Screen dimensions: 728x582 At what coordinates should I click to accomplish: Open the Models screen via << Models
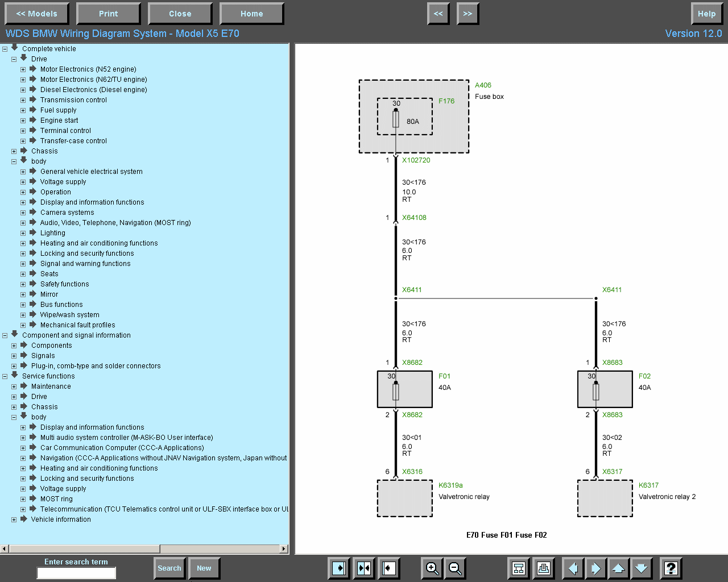36,14
